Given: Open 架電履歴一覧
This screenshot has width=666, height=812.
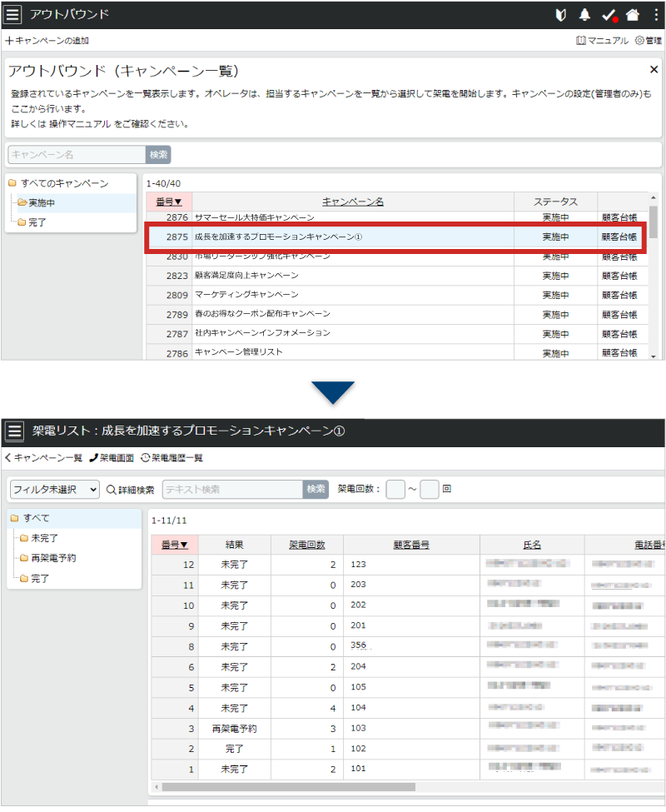Looking at the screenshot, I should (x=171, y=458).
